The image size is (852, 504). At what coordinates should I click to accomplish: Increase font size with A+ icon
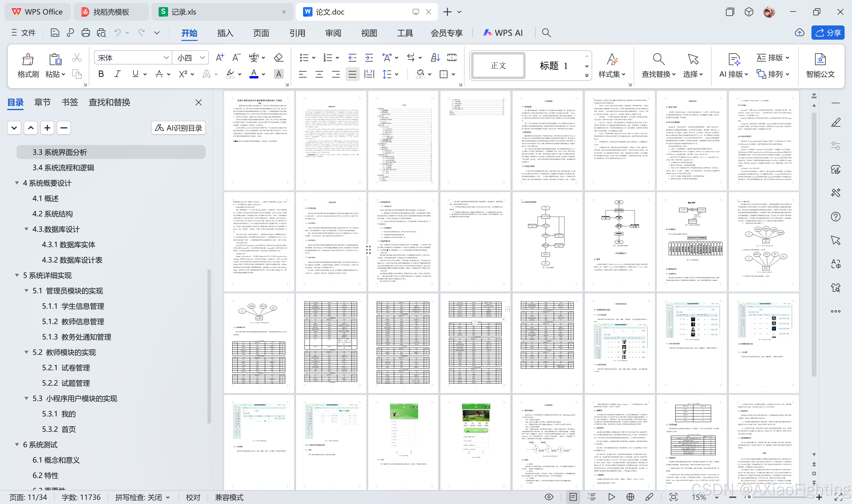(x=220, y=57)
